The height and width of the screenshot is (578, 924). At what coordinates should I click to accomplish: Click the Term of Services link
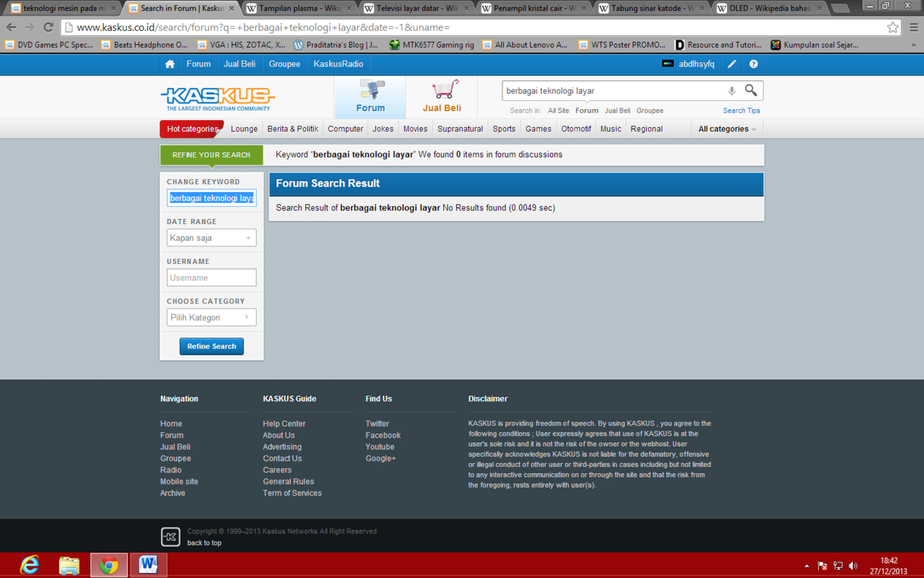point(292,493)
